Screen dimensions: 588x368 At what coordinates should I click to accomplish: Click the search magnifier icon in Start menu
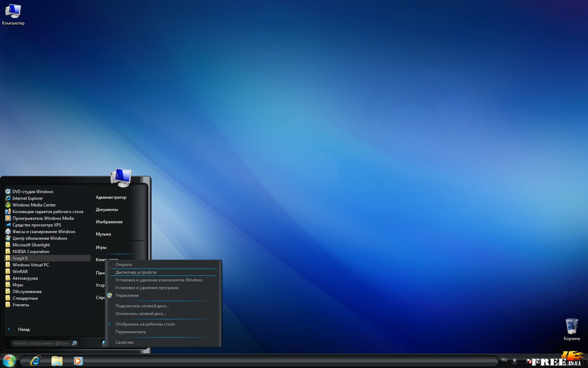click(74, 343)
